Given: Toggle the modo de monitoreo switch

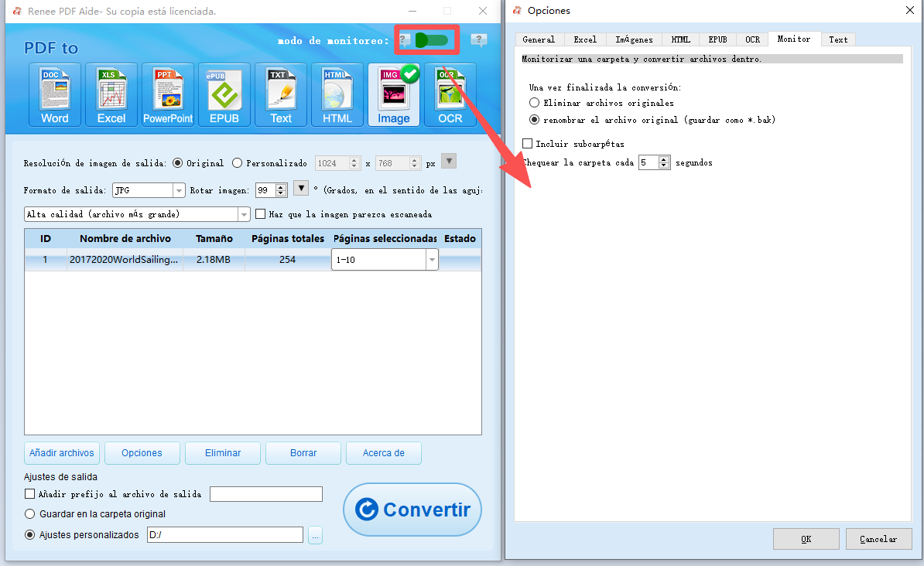Looking at the screenshot, I should pos(430,40).
